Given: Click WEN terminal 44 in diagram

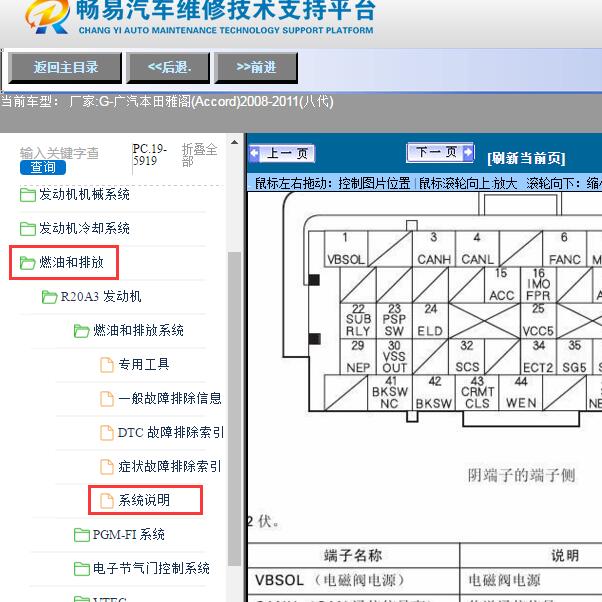Looking at the screenshot, I should [521, 392].
